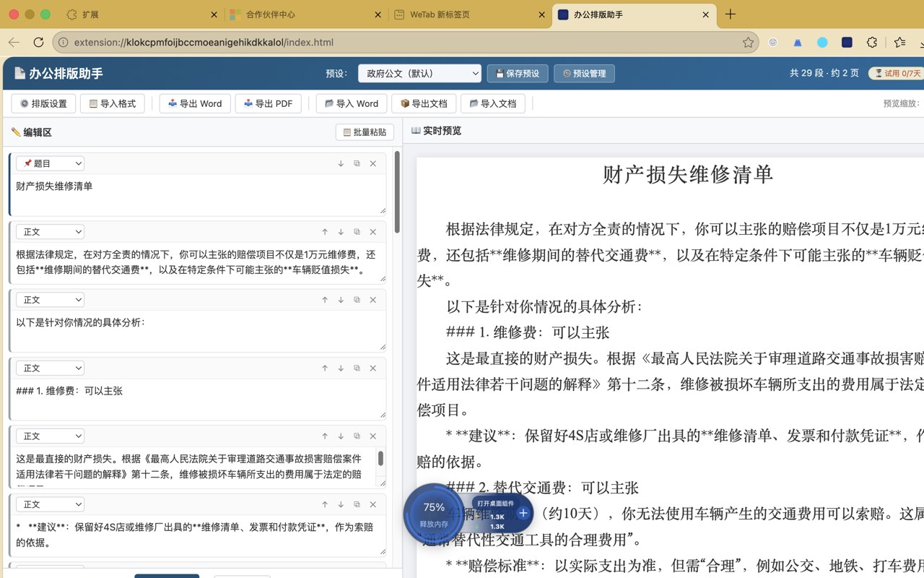Move the **建议** block up
Image resolution: width=924 pixels, height=578 pixels.
click(x=325, y=504)
